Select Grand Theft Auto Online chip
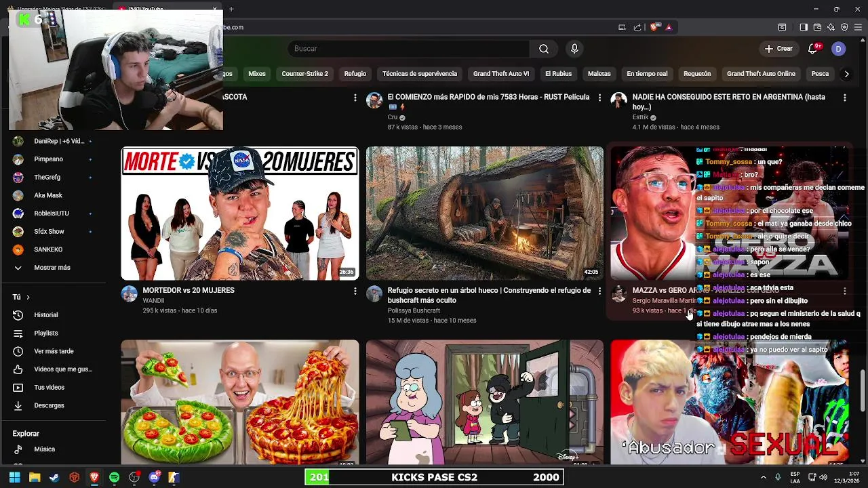 pos(761,74)
